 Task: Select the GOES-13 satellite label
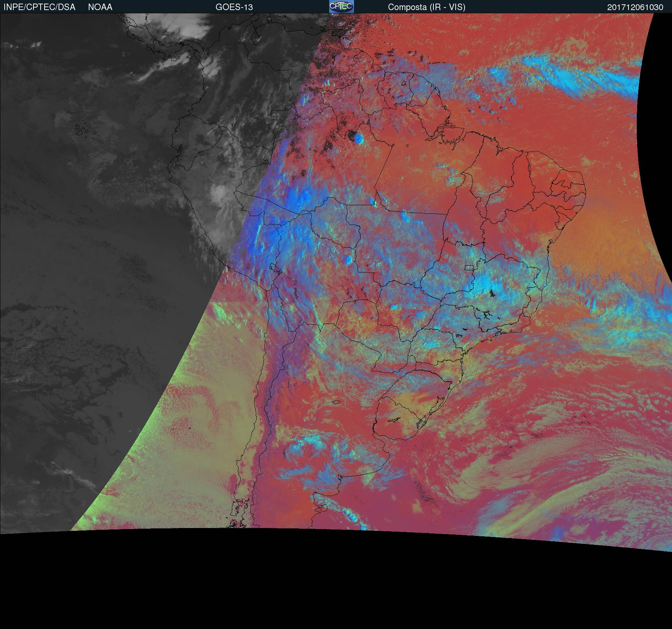(x=234, y=7)
